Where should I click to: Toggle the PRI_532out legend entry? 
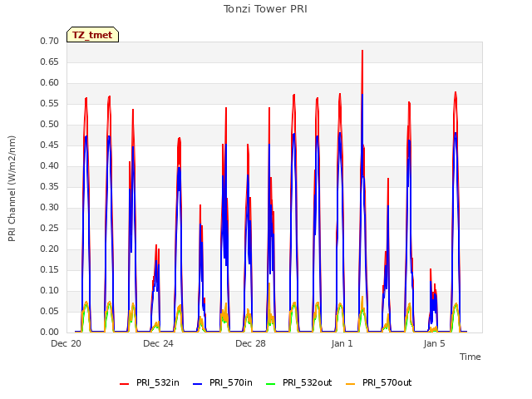[x=299, y=383]
